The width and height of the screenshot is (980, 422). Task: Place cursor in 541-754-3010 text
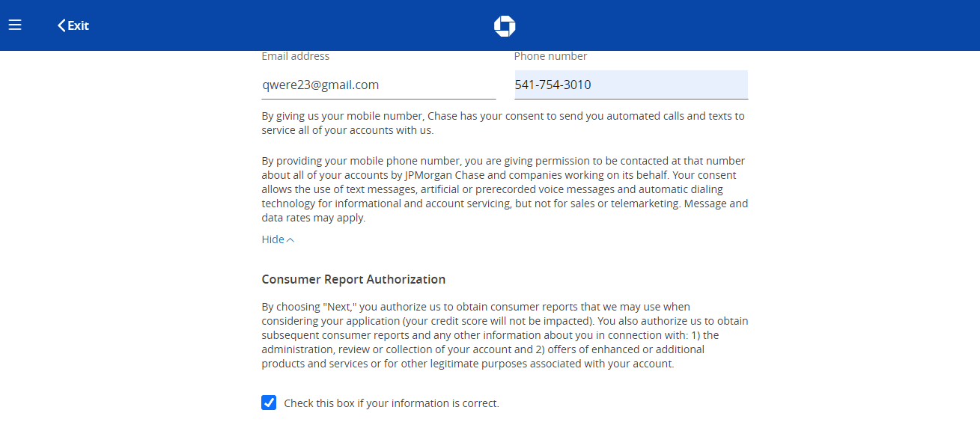553,85
